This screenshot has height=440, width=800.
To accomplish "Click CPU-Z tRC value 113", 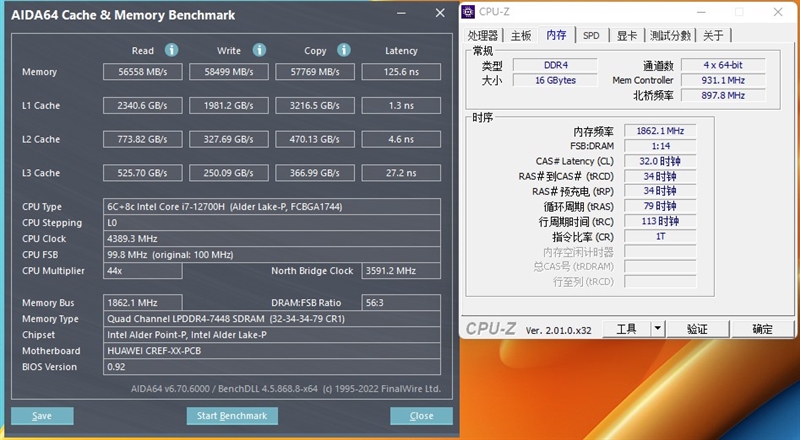I will (x=660, y=222).
